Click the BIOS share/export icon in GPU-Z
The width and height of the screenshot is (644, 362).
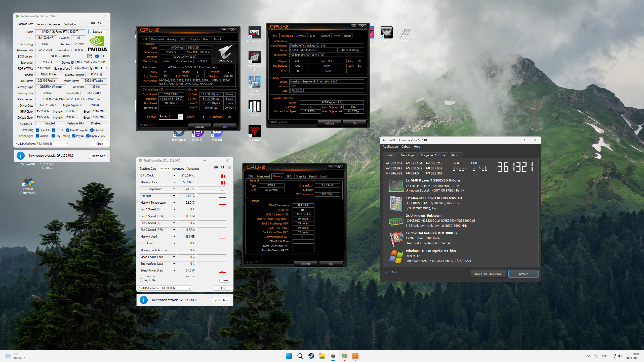90,56
